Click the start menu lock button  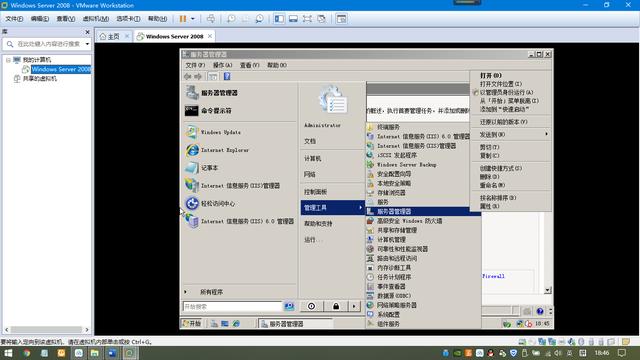click(x=336, y=306)
